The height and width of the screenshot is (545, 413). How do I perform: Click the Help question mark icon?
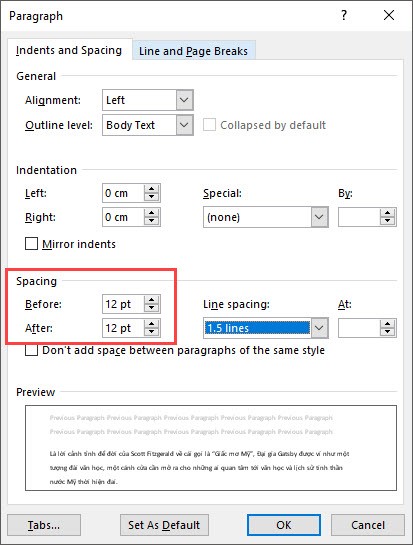344,15
